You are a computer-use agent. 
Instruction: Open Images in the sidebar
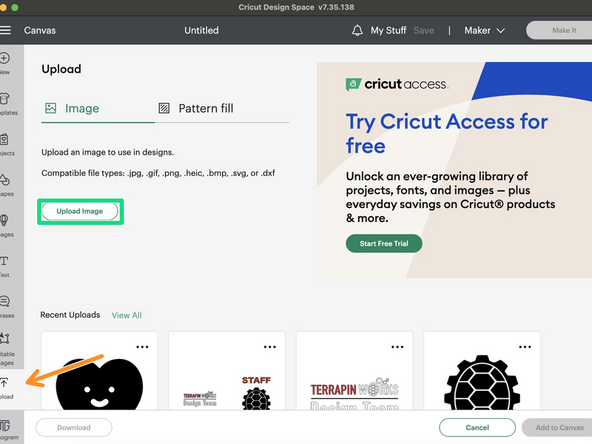pyautogui.click(x=6, y=226)
